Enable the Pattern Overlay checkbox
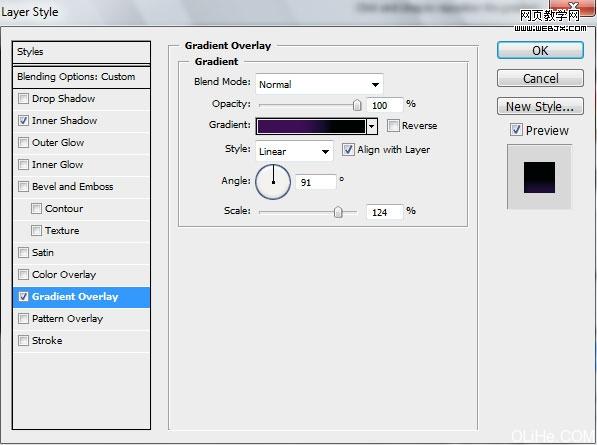This screenshot has height=445, width=597. 23,319
